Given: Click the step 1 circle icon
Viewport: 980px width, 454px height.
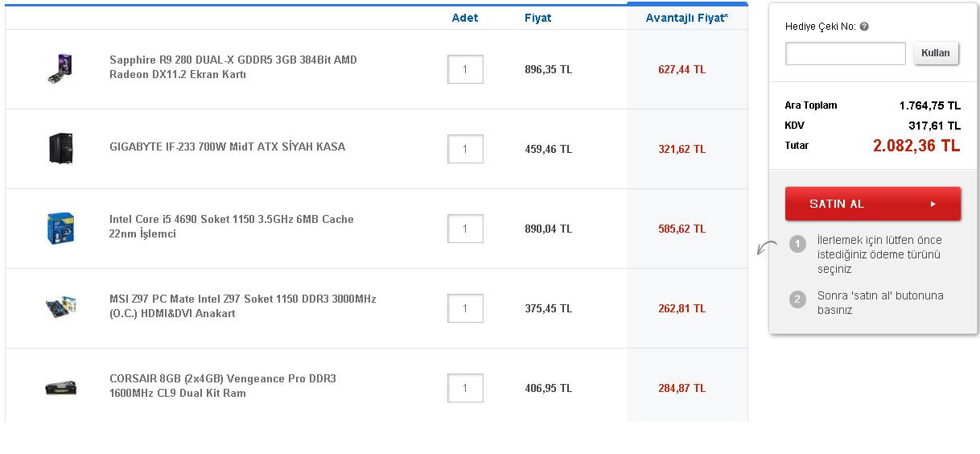Looking at the screenshot, I should [797, 244].
